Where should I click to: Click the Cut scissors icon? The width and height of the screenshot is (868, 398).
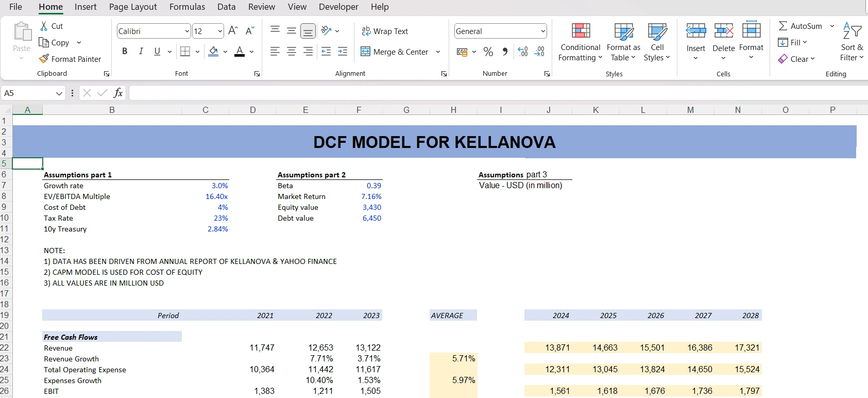44,26
